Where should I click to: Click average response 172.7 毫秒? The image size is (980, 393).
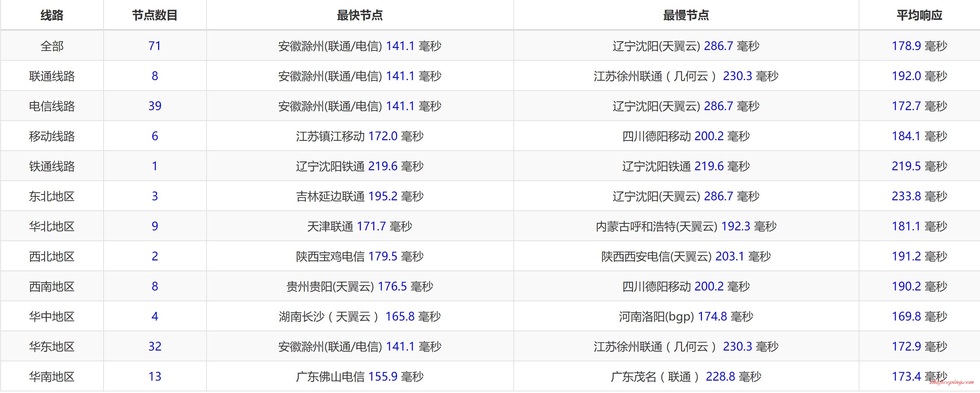920,106
